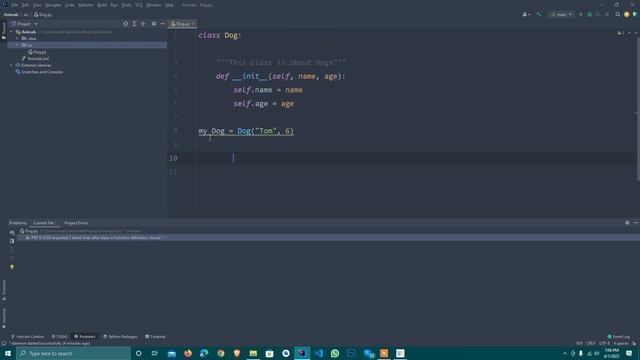Image resolution: width=640 pixels, height=360 pixels.
Task: Open the File menu
Action: [x=15, y=5]
